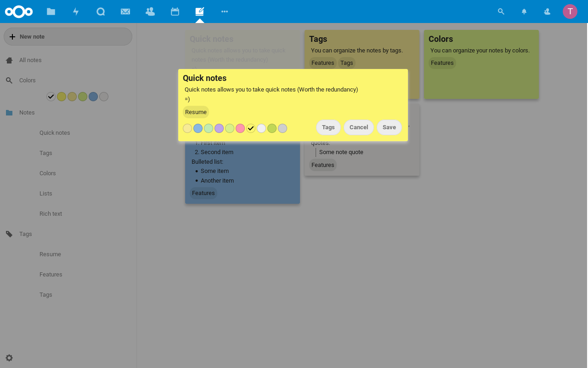588x368 pixels.
Task: Select All notes in the sidebar
Action: (x=30, y=60)
